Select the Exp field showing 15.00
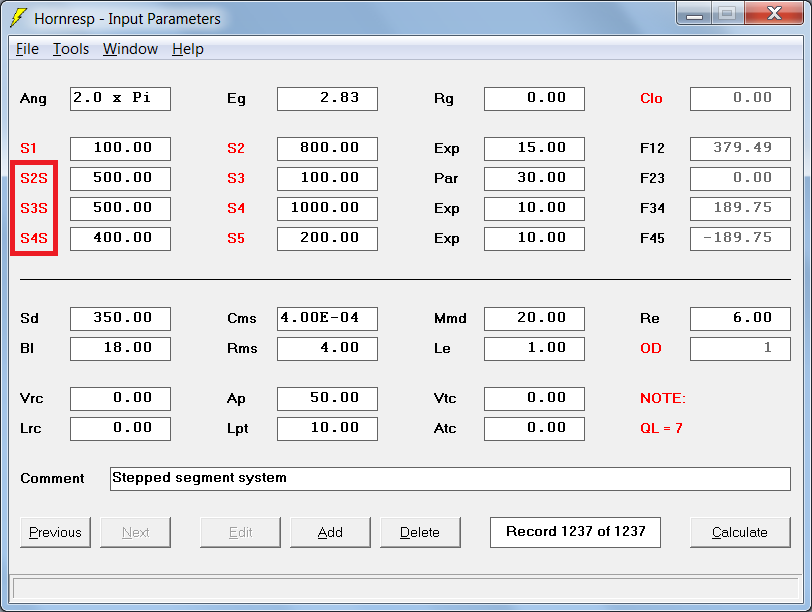Image resolution: width=812 pixels, height=612 pixels. pyautogui.click(x=534, y=149)
